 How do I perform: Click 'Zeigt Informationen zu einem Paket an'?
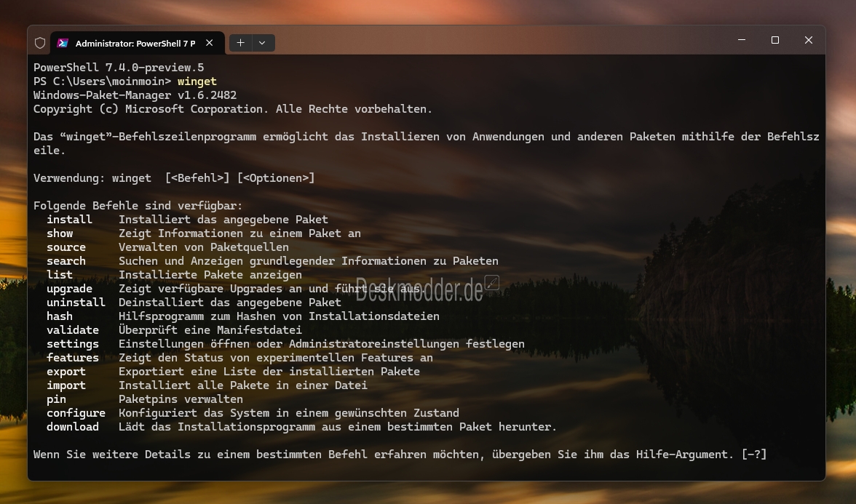tap(239, 233)
